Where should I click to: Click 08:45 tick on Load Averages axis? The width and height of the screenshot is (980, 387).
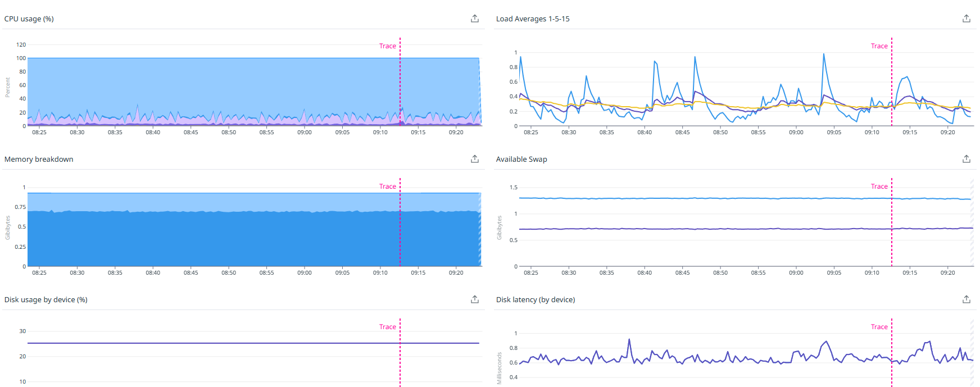point(682,133)
